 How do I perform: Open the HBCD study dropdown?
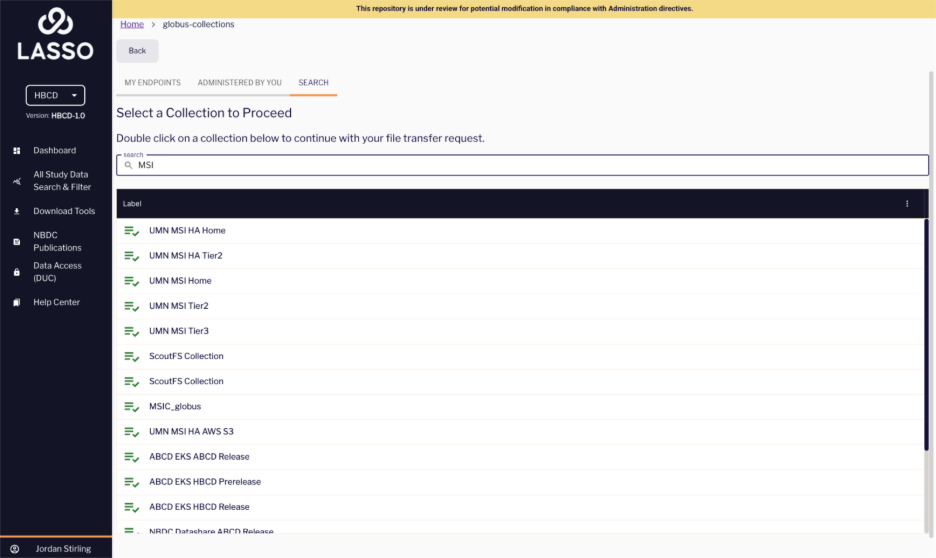[56, 95]
